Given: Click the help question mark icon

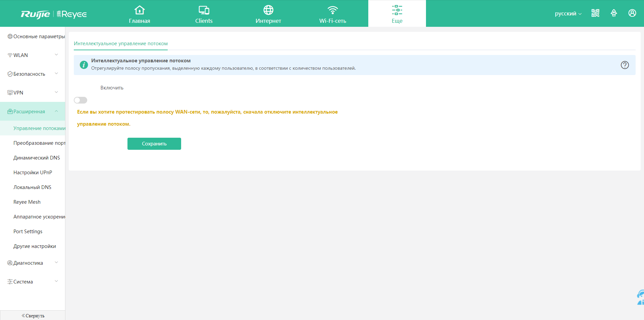Looking at the screenshot, I should (625, 65).
